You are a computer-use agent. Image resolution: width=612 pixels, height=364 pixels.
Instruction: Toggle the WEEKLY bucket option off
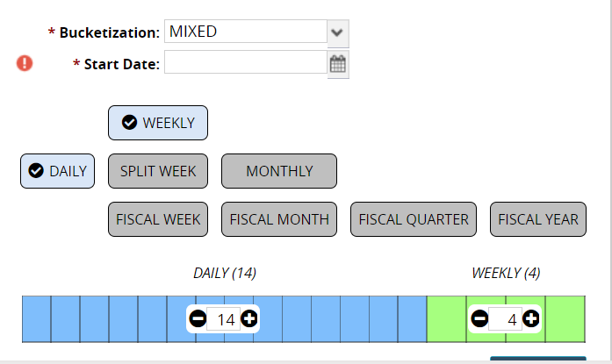(158, 123)
